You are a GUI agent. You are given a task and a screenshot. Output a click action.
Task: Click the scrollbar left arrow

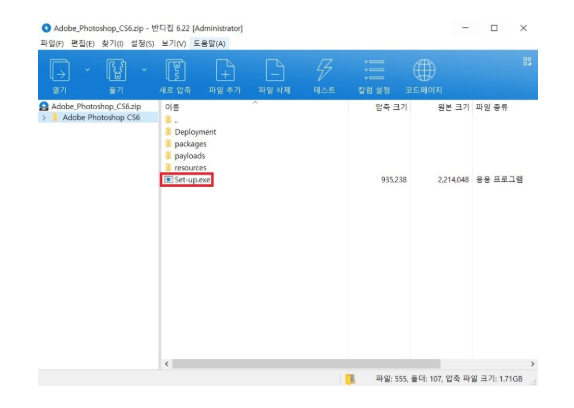(167, 364)
